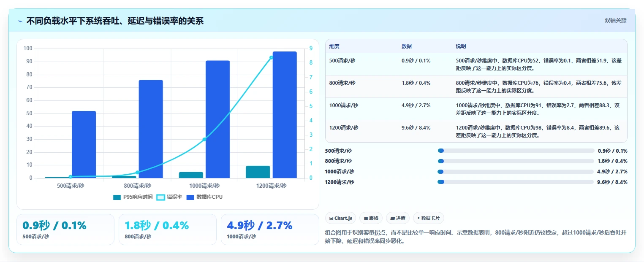Click the lightning icon beside the chart title

[x=20, y=21]
